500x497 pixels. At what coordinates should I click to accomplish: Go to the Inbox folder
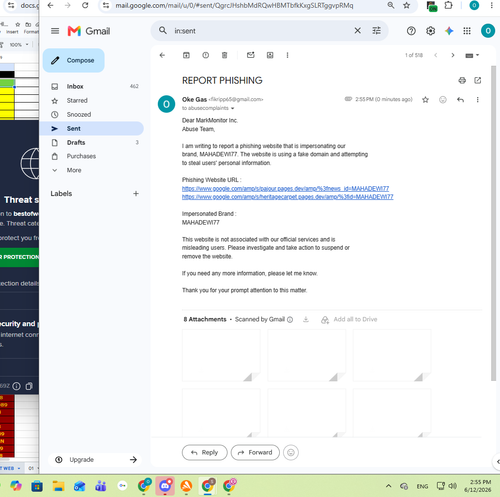pyautogui.click(x=92, y=86)
